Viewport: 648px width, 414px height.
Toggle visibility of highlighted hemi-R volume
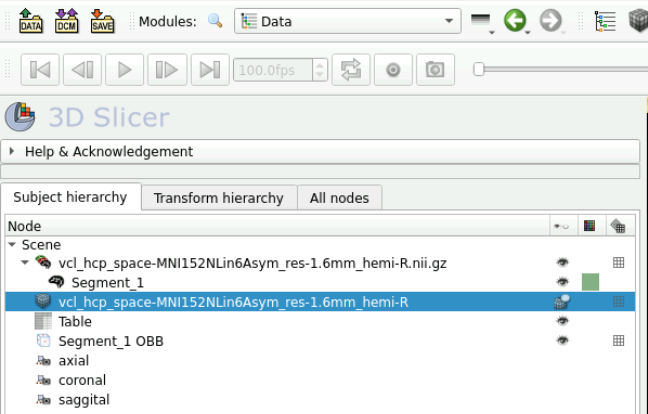[x=562, y=302]
